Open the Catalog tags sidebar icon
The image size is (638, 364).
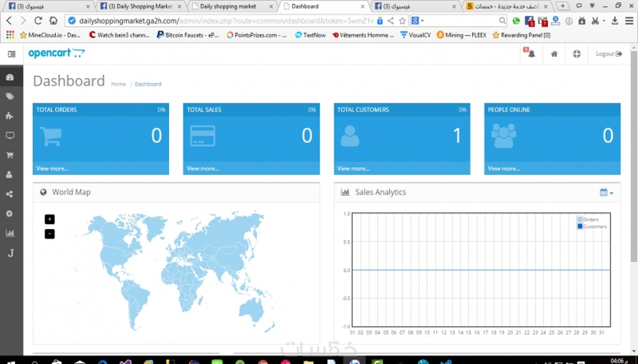(10, 96)
